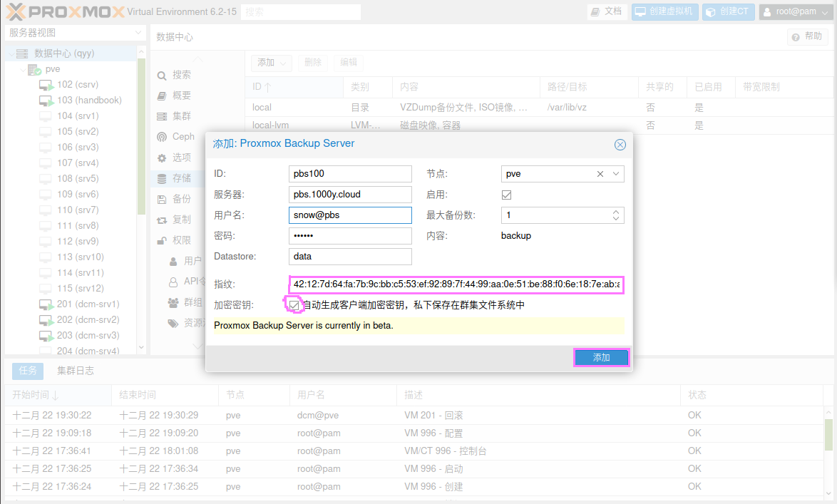Click the options gear icon
Image resolution: width=837 pixels, height=504 pixels.
[x=162, y=158]
